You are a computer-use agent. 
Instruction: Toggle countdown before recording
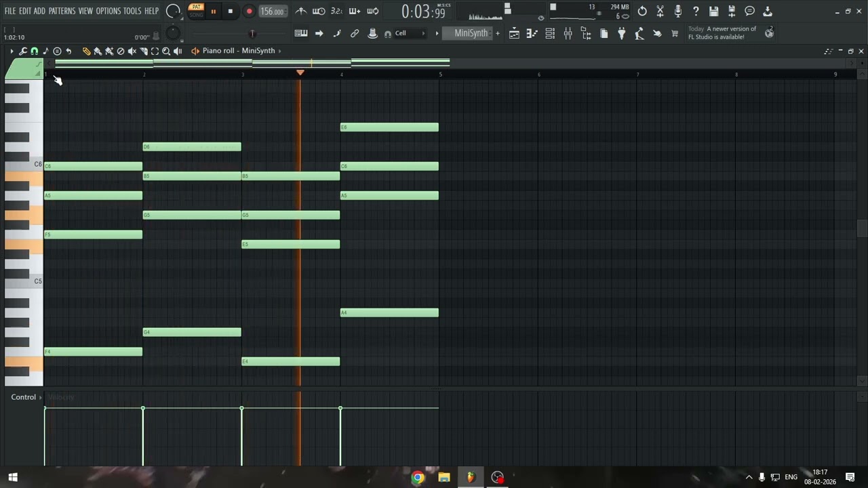coord(336,11)
